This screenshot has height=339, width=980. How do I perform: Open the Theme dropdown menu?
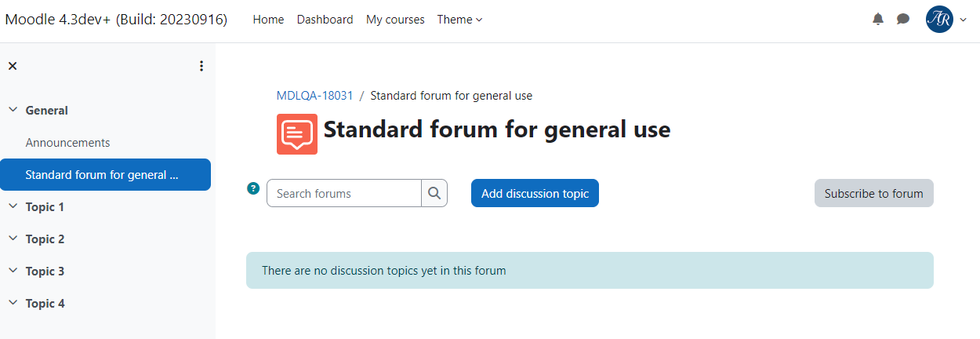[x=459, y=20]
